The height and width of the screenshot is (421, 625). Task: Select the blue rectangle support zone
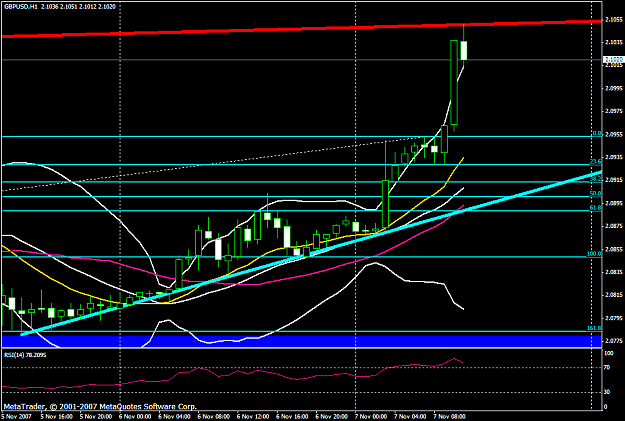(x=301, y=341)
